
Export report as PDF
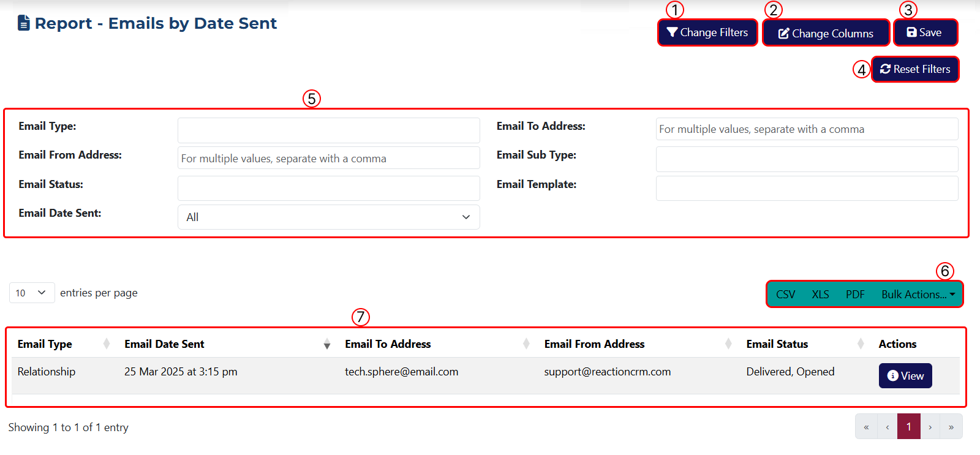tap(855, 295)
